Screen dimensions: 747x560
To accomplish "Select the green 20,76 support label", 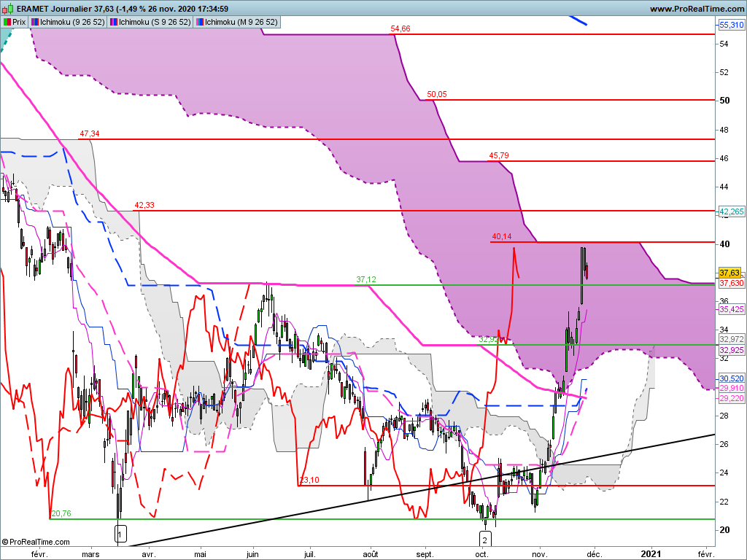I will click(61, 513).
